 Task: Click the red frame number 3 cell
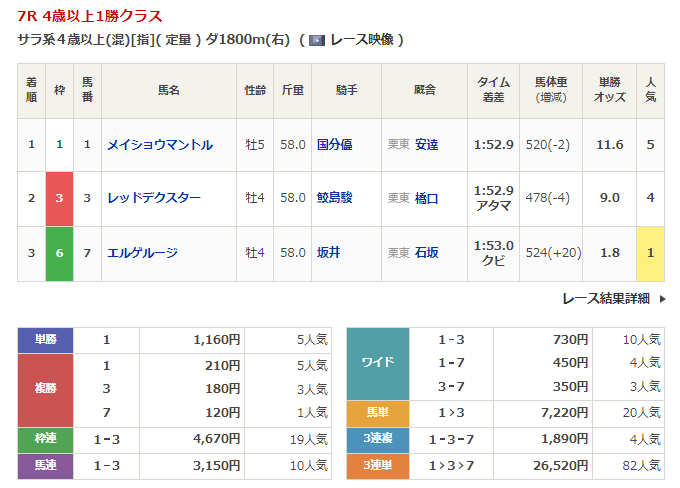59,198
